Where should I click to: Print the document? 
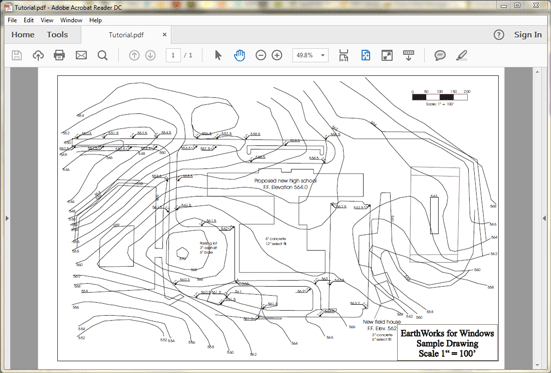tap(59, 55)
